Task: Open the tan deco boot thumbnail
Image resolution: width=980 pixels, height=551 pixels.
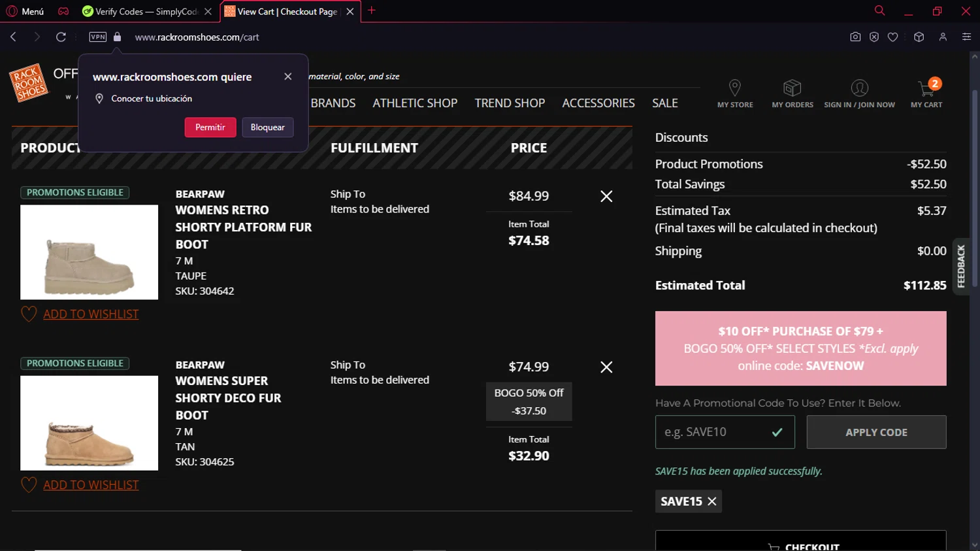Action: [89, 423]
